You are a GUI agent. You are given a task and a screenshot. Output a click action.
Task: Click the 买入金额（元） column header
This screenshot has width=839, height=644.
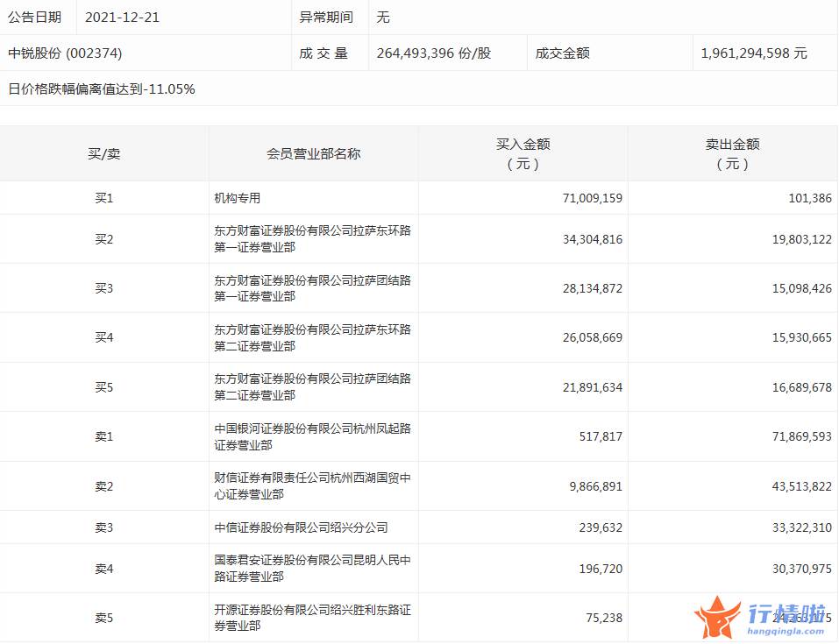(523, 154)
